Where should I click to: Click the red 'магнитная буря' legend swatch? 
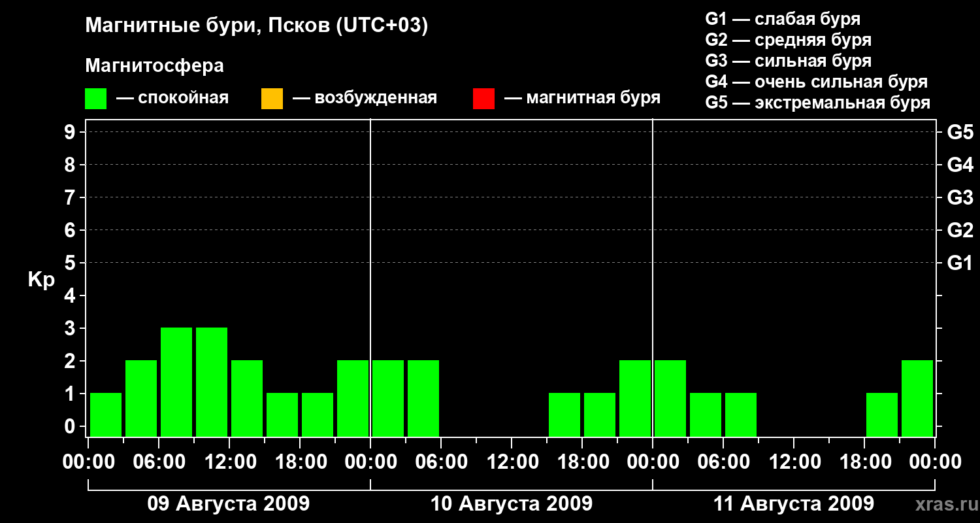click(x=484, y=99)
